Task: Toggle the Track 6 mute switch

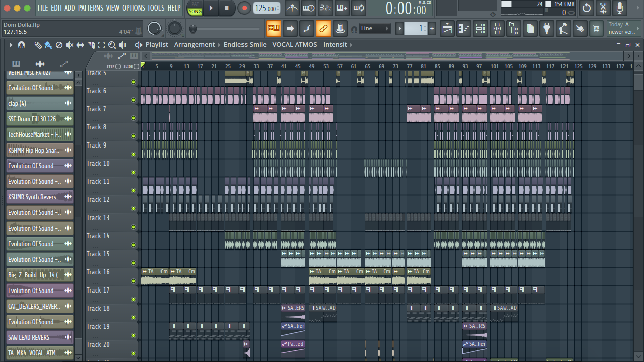Action: pyautogui.click(x=133, y=100)
